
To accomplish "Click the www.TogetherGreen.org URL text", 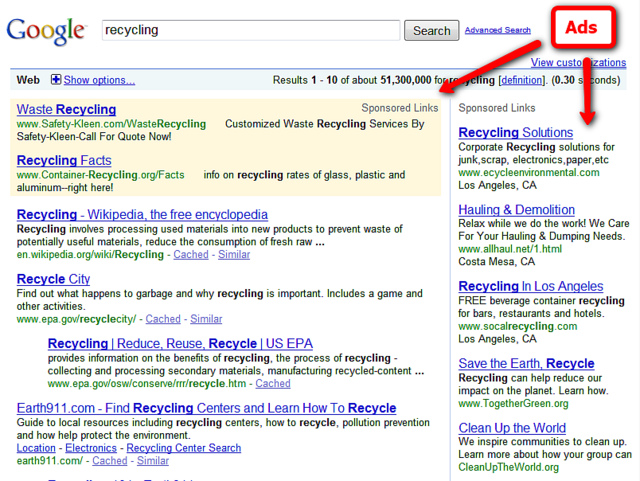I will click(513, 403).
